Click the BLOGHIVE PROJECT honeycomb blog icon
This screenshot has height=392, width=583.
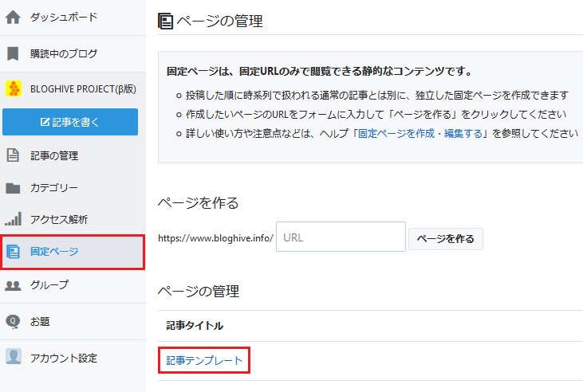(x=14, y=88)
